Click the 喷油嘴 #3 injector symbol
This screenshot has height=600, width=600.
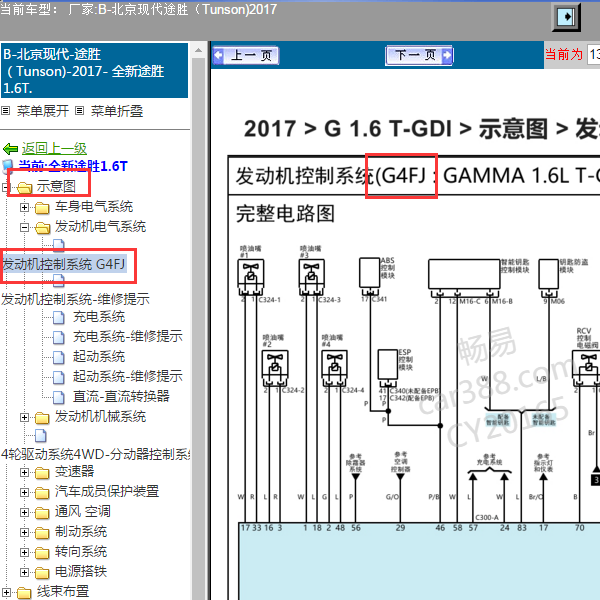tap(311, 276)
